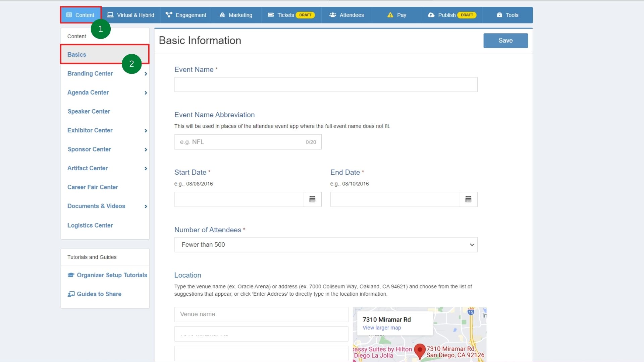Image resolution: width=644 pixels, height=362 pixels.
Task: Open the Publish tab cloud icon
Action: coord(431,15)
